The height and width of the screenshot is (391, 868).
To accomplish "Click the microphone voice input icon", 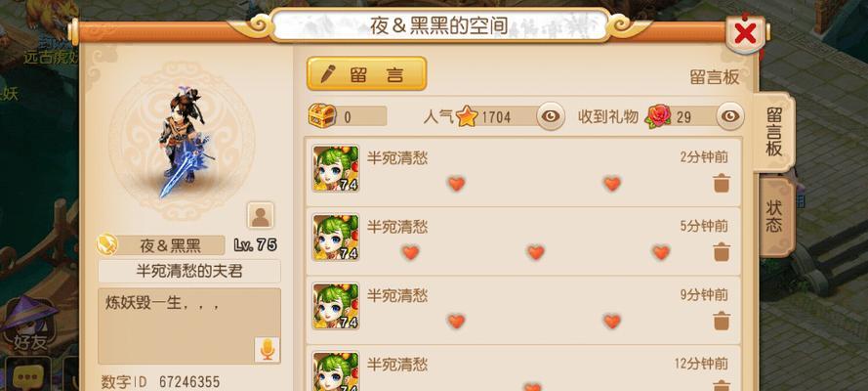I will (268, 350).
